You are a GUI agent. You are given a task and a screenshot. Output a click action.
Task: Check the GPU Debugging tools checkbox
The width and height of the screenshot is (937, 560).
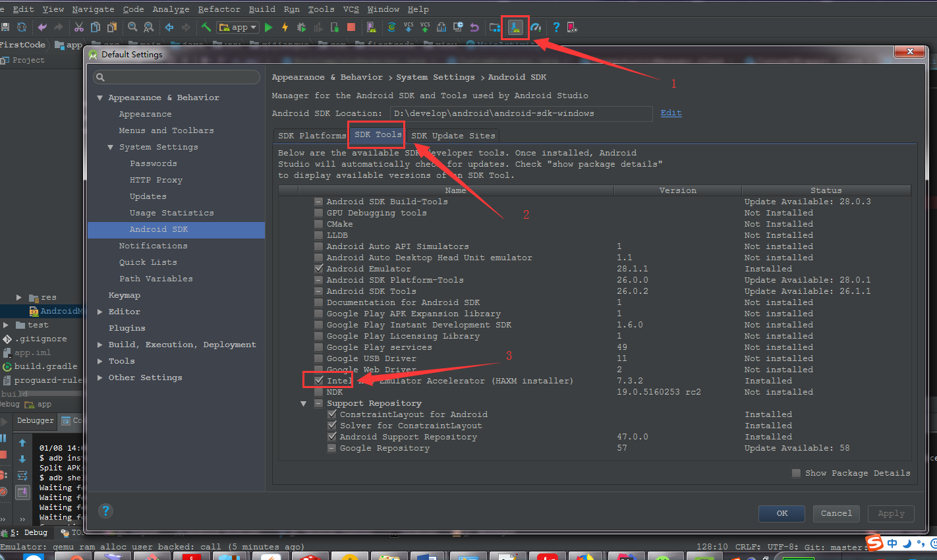[x=319, y=213]
